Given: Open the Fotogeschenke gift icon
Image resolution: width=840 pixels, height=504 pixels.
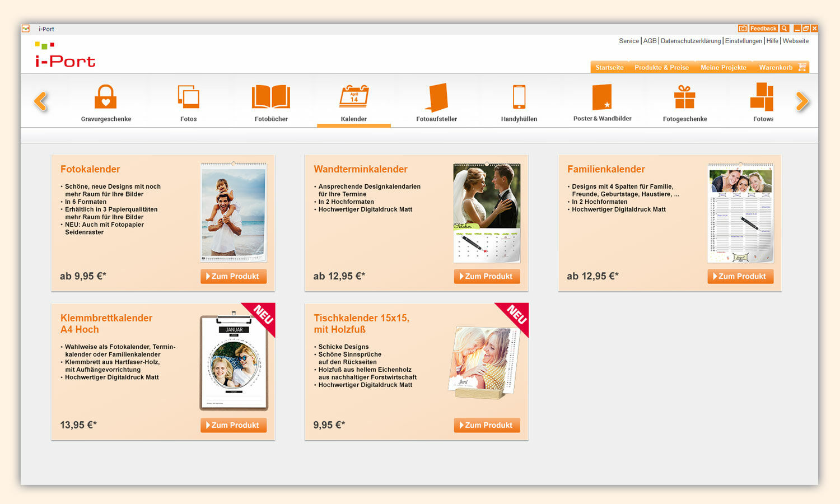Looking at the screenshot, I should tap(684, 97).
